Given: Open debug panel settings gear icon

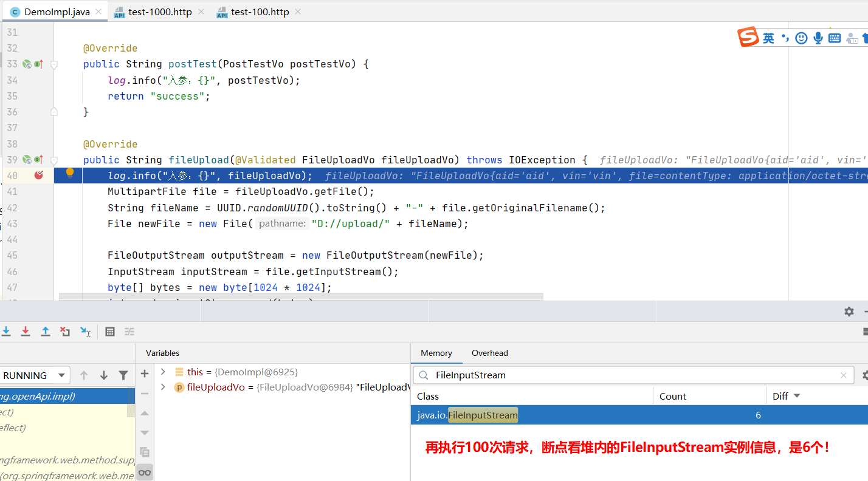Looking at the screenshot, I should (849, 312).
